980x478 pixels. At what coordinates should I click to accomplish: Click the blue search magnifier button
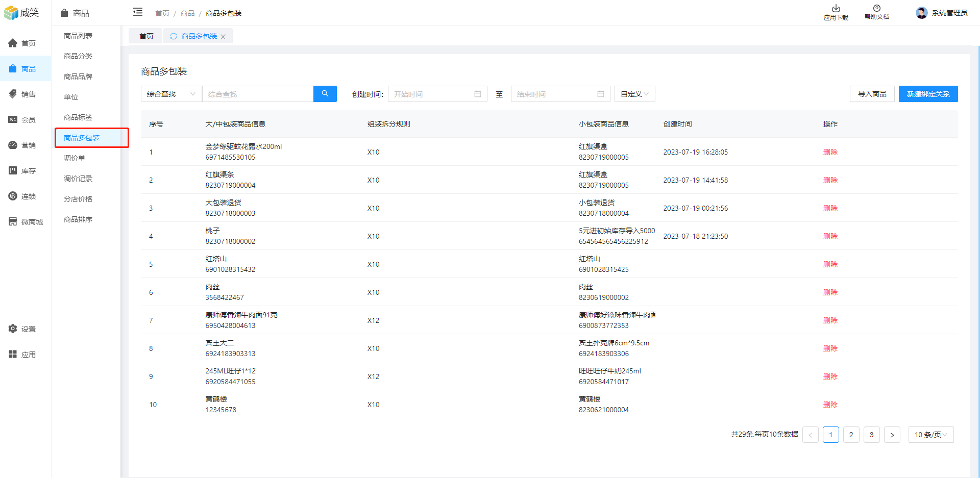(x=325, y=94)
